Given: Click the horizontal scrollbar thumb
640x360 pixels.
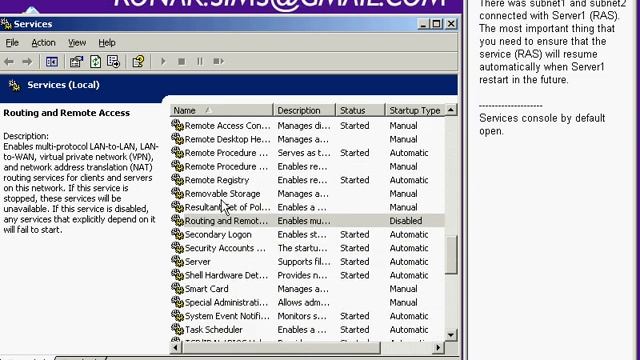Looking at the screenshot, I should (x=281, y=348).
